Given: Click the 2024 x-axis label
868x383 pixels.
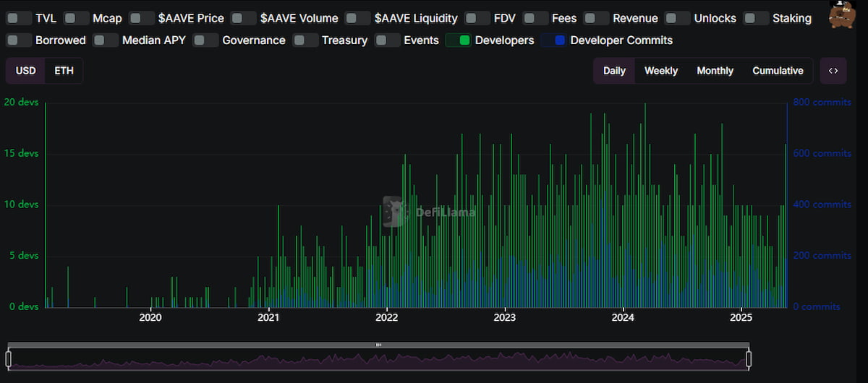Looking at the screenshot, I should coord(623,317).
